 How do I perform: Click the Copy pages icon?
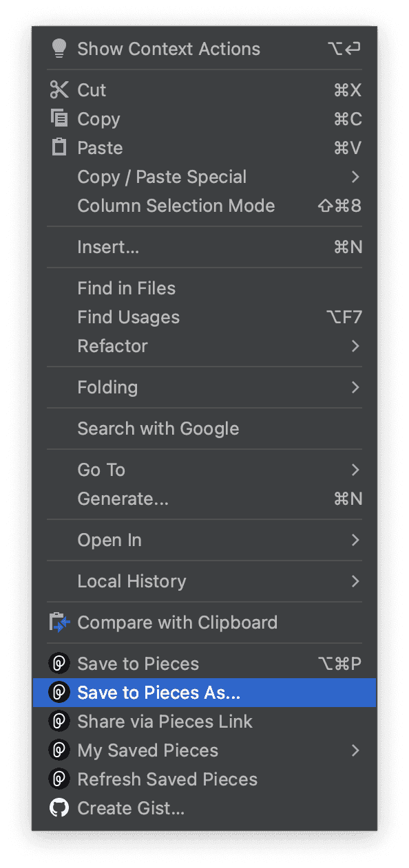coord(59,118)
